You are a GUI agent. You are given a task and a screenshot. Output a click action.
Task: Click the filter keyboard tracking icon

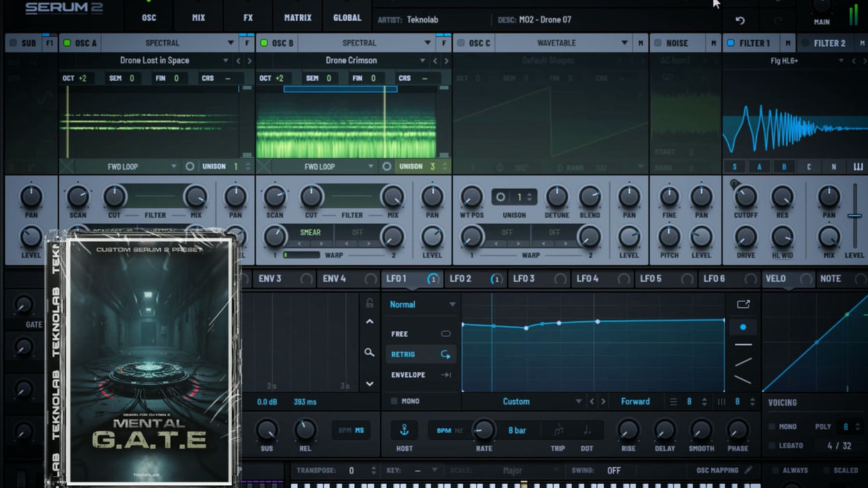(858, 167)
